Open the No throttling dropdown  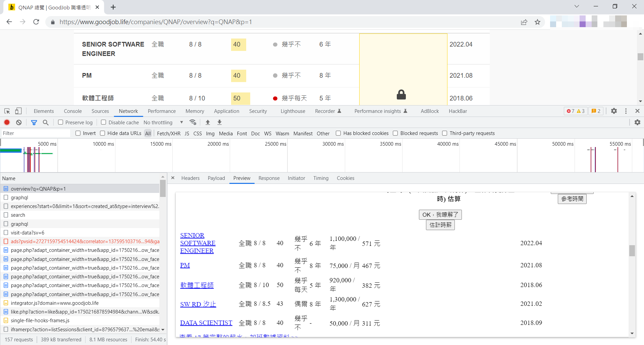[x=163, y=123]
